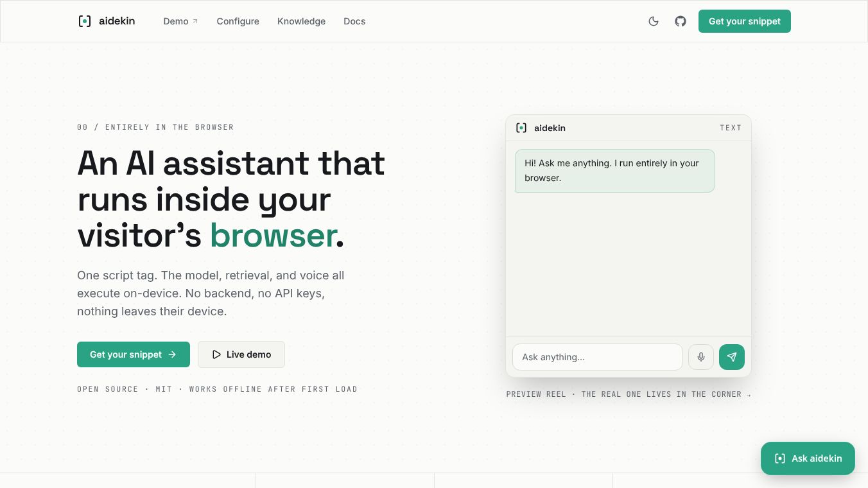Send message with paper plane icon

click(x=732, y=357)
